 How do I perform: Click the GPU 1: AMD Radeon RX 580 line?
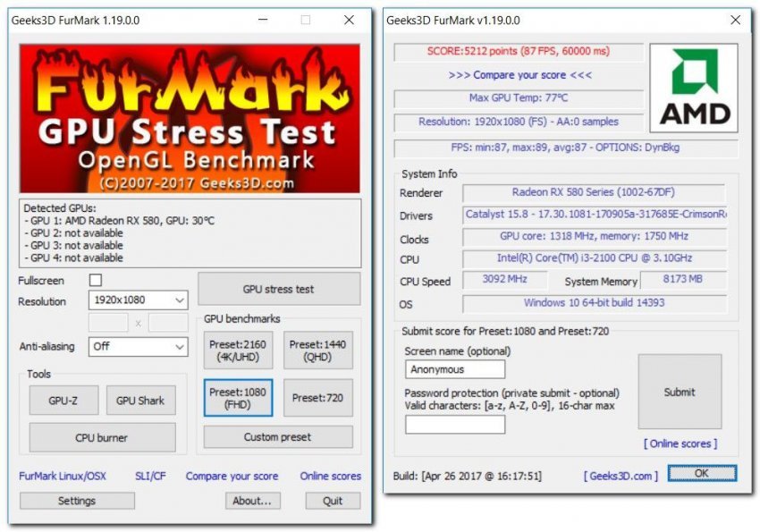(x=119, y=221)
